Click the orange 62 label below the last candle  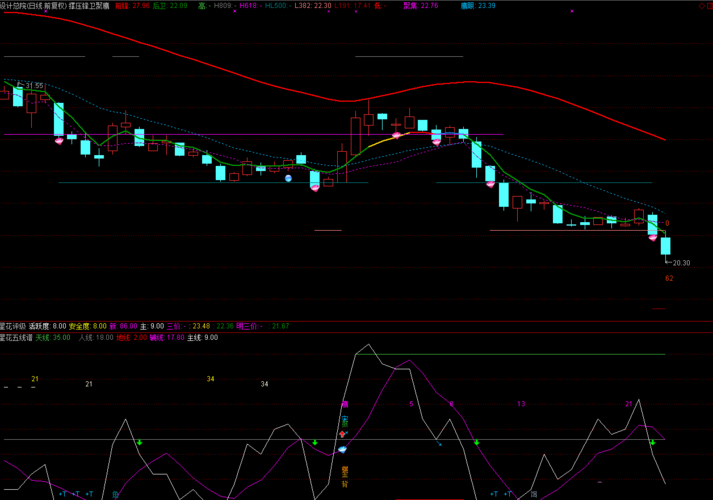click(x=669, y=278)
